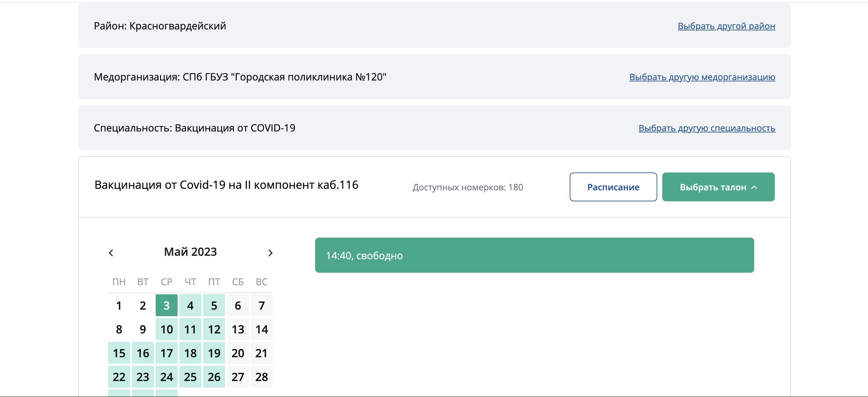
Task: Click Выбрать другую специальность link
Action: point(707,128)
